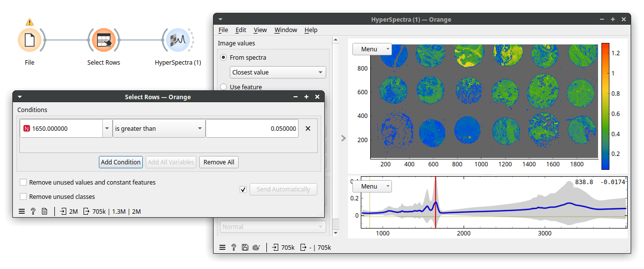
Task: Open help icon in Select Rows status bar
Action: [33, 211]
